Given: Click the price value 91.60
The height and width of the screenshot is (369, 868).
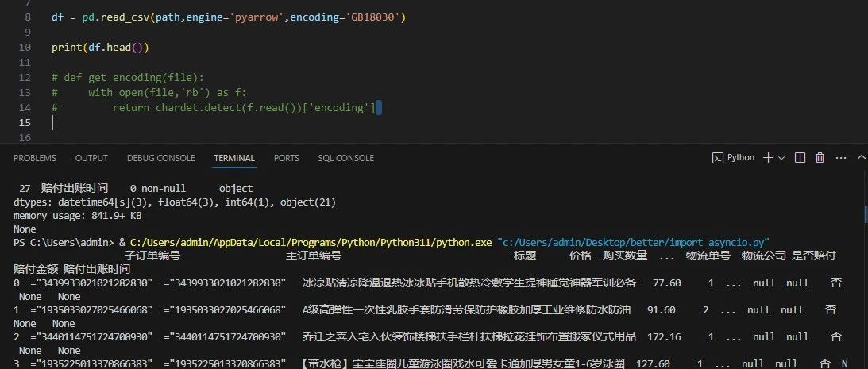Looking at the screenshot, I should click(x=661, y=309).
